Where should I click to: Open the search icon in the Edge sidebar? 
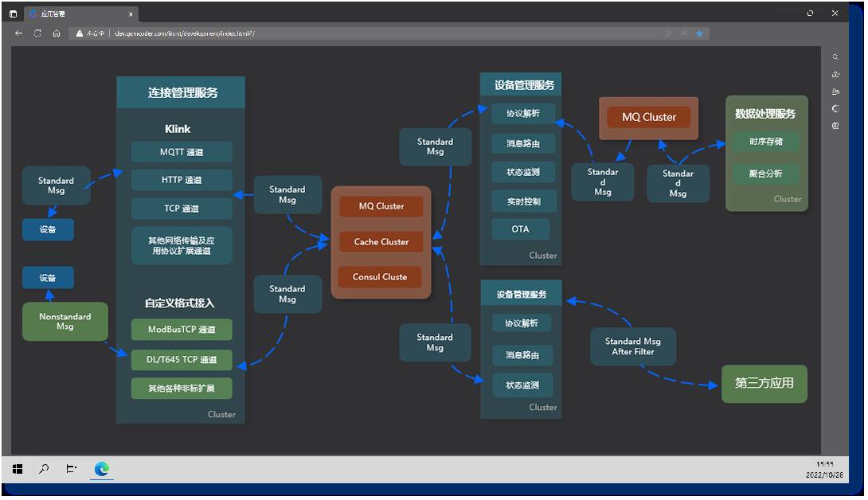point(835,57)
